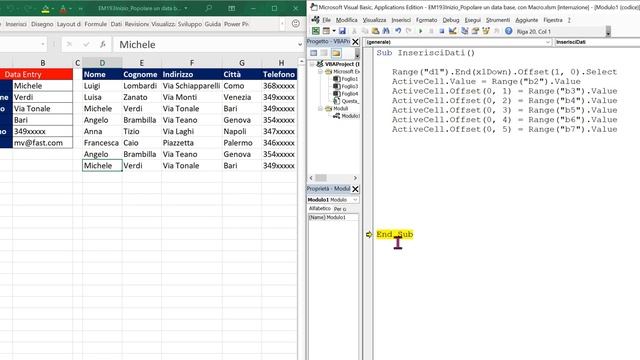Expand the Excel formula bar chevron

tap(300, 44)
